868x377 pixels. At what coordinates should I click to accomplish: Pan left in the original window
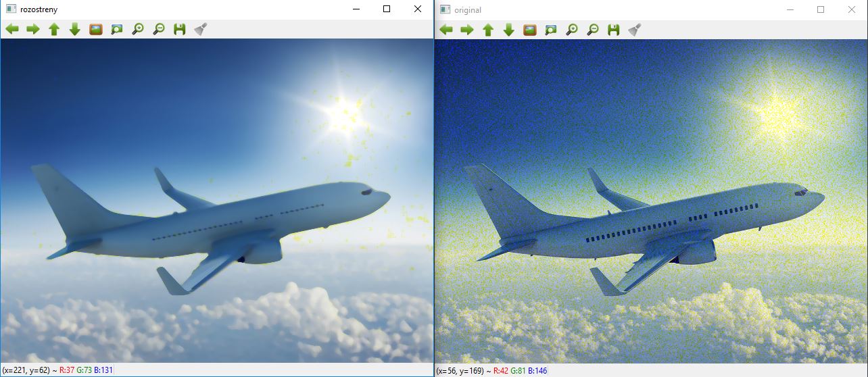446,29
